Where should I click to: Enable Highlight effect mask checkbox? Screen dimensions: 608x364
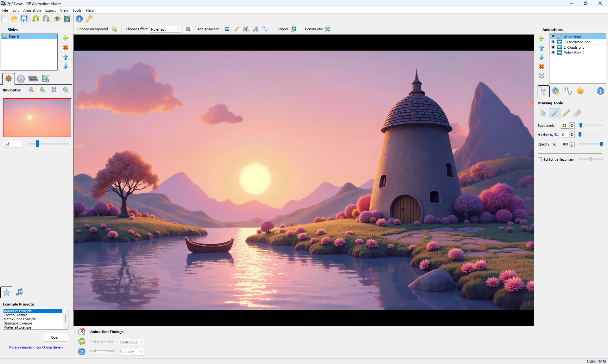point(540,159)
